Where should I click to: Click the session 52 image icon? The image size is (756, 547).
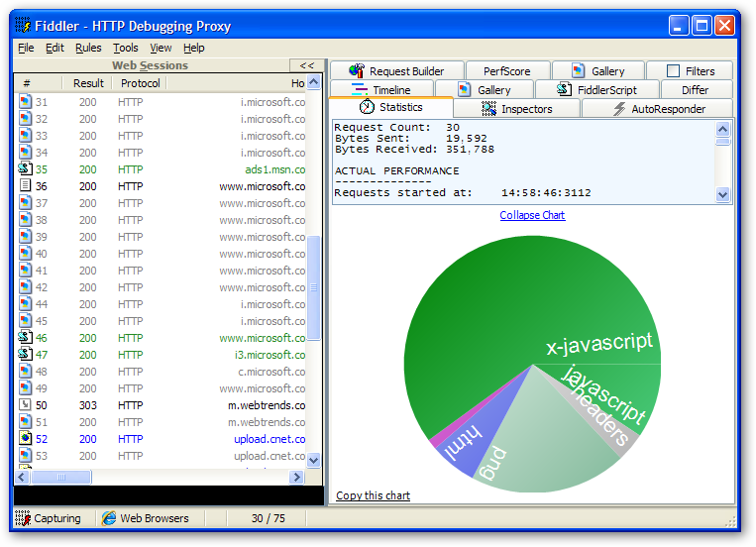[25, 438]
